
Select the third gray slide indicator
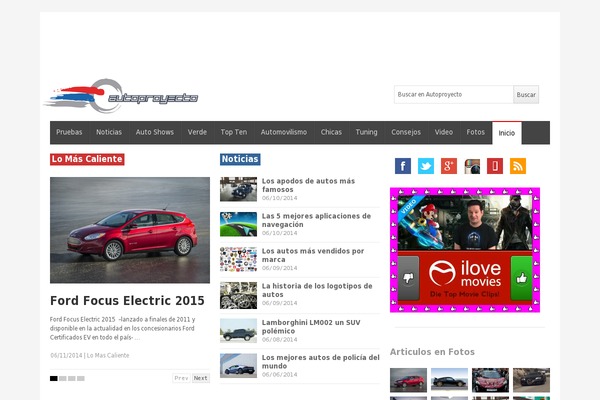coord(72,379)
